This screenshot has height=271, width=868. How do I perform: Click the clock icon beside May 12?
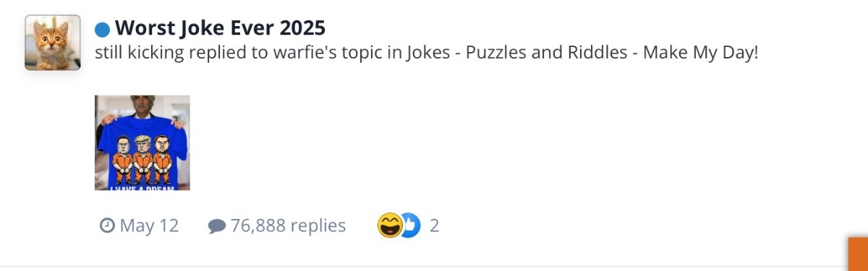click(x=106, y=226)
